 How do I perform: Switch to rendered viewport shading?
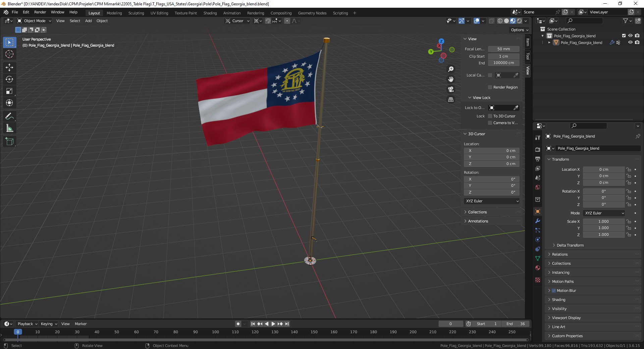point(519,21)
